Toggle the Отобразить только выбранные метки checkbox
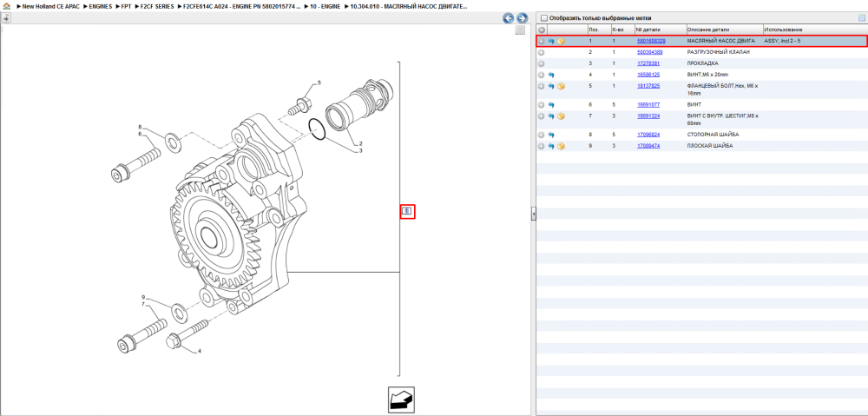 [543, 18]
